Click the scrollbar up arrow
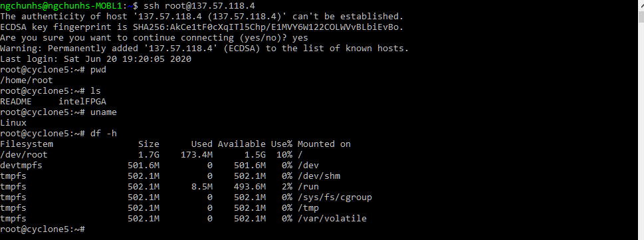644x240 pixels. [641, 4]
